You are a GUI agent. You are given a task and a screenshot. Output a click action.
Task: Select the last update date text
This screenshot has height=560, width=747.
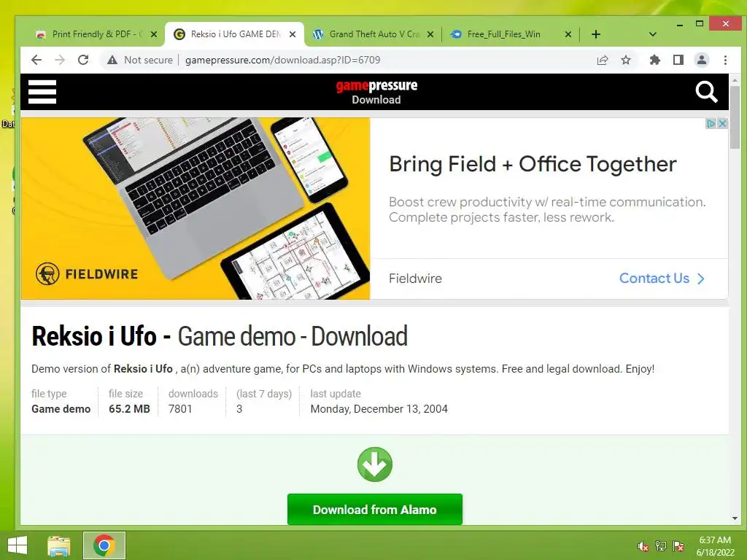click(379, 409)
